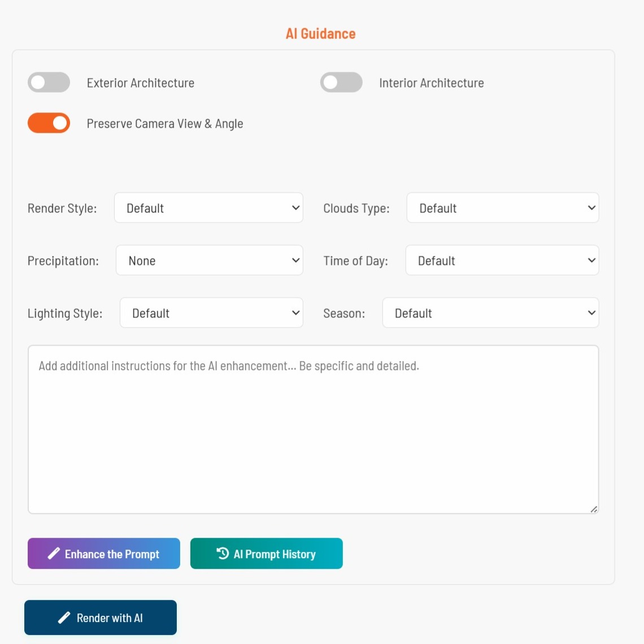644x644 pixels.
Task: Open AI Prompt History
Action: [266, 553]
